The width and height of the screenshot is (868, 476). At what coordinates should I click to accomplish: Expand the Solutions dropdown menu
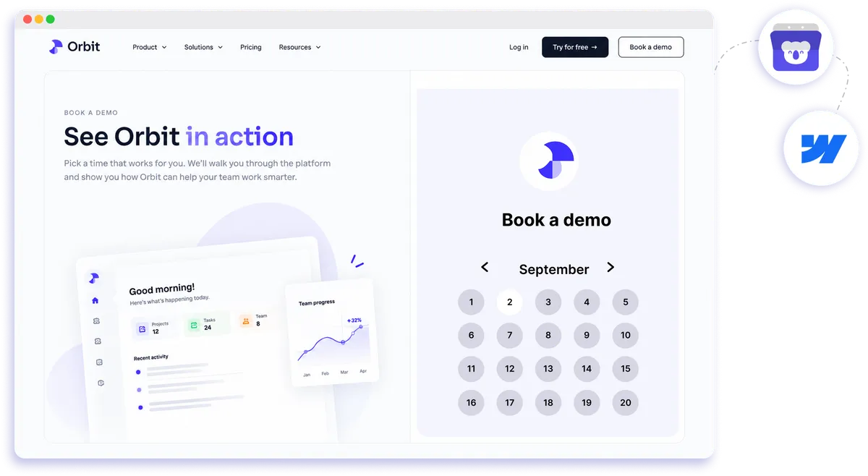203,47
